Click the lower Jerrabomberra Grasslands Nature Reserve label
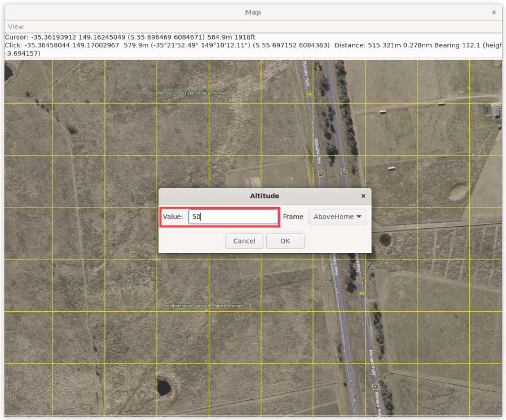The height and width of the screenshot is (420, 506). tap(203, 306)
